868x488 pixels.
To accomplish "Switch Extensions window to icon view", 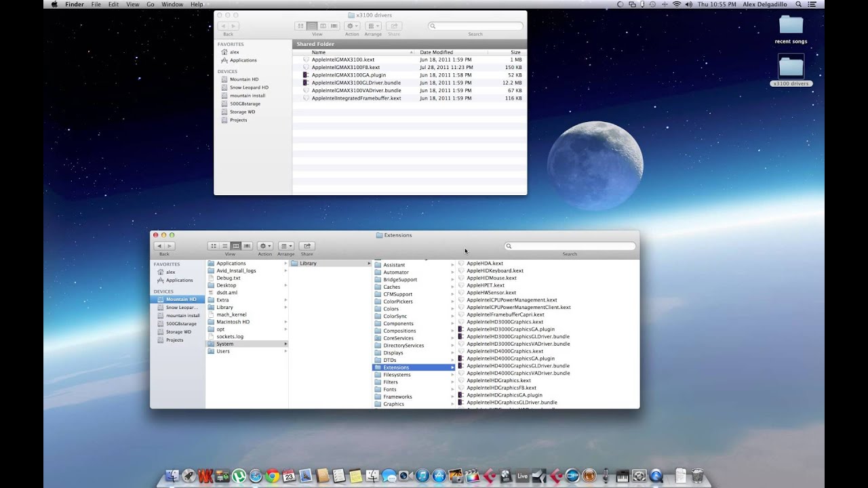I will (214, 246).
